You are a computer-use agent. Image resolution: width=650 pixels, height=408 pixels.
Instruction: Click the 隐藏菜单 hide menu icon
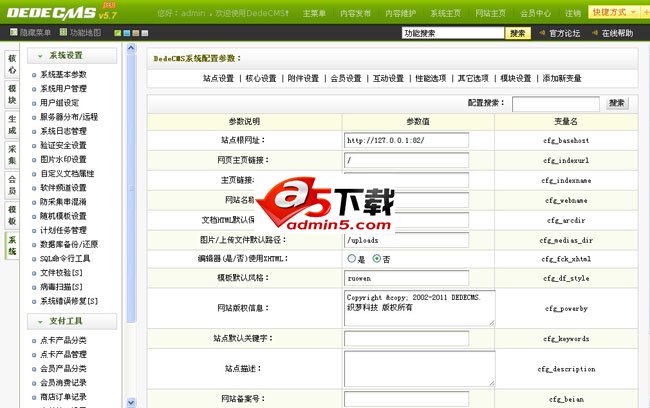coord(14,32)
